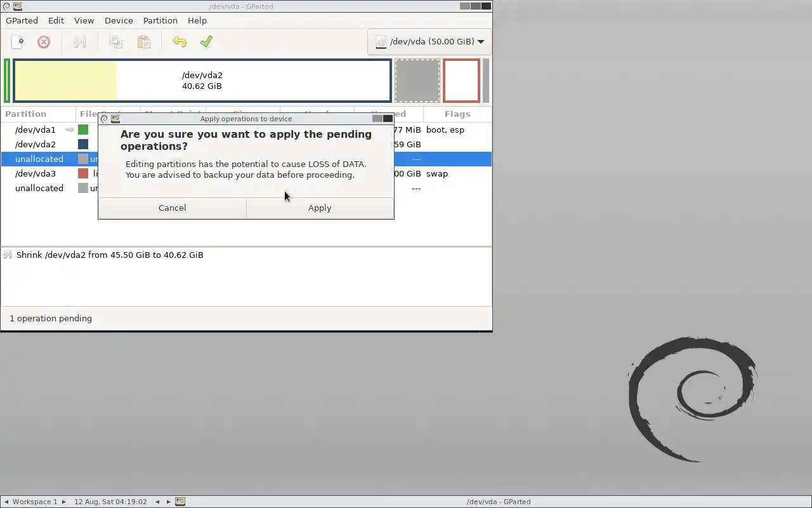Click the /dev/vda - GParted taskbar entry
Viewport: 812px width, 508px height.
coord(499,502)
